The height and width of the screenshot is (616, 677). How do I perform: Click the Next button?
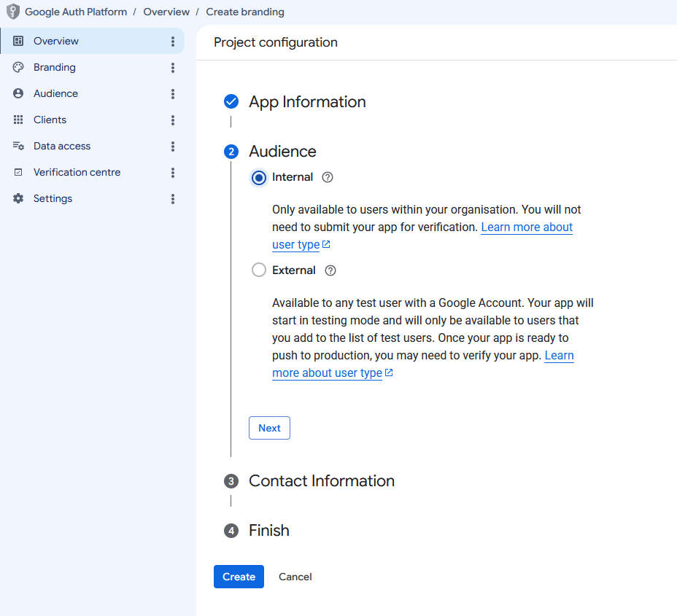[x=269, y=428]
